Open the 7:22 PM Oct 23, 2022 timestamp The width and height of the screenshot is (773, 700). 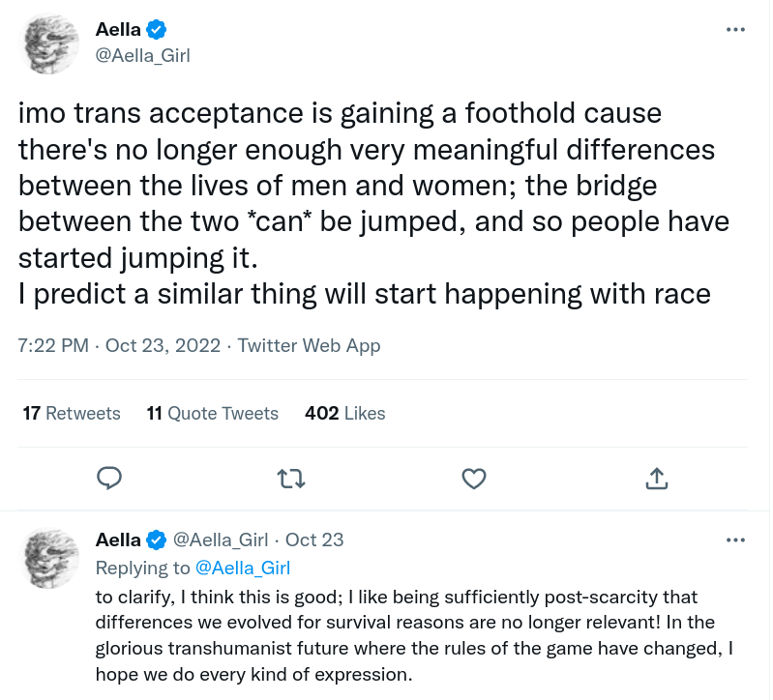click(x=119, y=346)
